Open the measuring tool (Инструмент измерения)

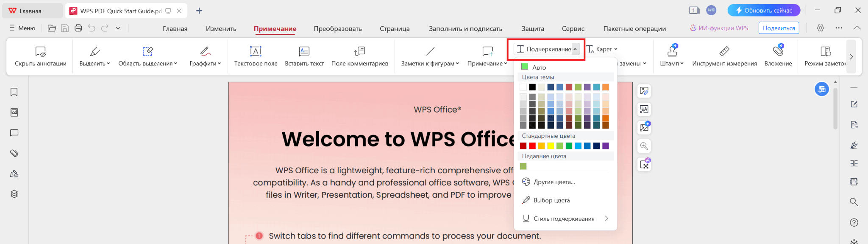[x=724, y=56]
